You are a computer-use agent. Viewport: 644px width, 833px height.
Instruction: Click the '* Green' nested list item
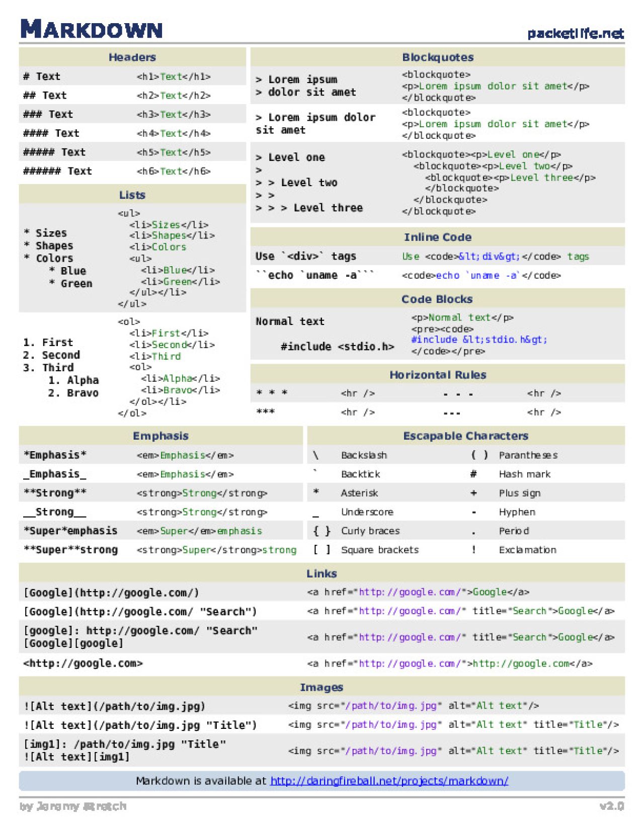(x=70, y=283)
